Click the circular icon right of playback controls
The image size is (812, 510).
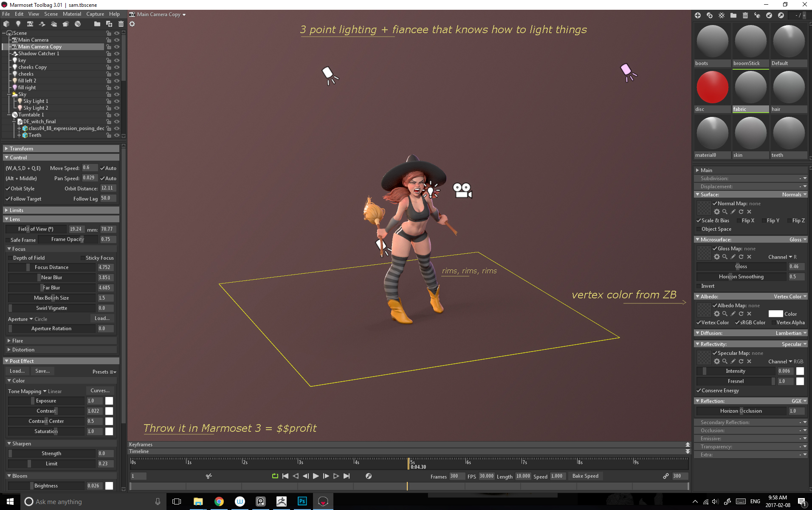[x=369, y=476]
